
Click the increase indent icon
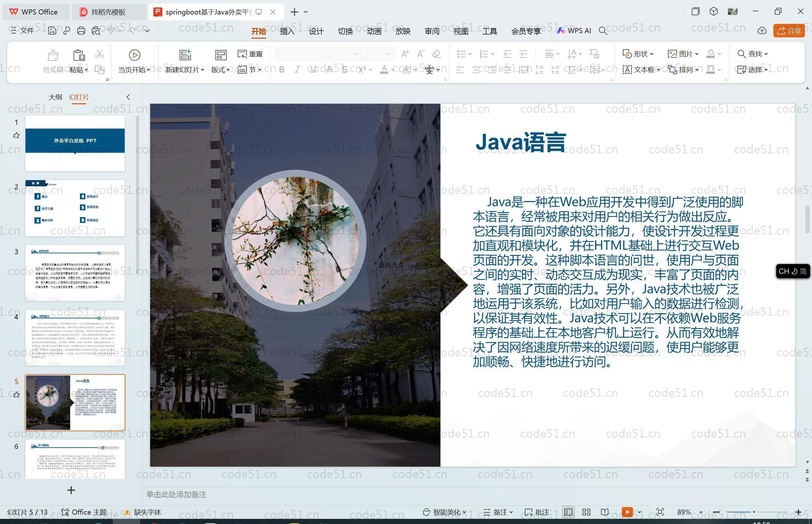click(x=523, y=54)
